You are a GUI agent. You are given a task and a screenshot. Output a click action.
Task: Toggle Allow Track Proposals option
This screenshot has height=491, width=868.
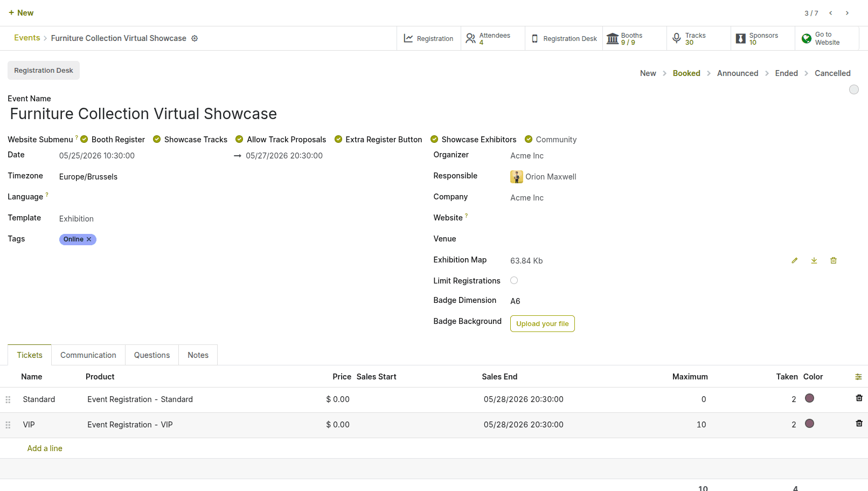coord(239,139)
